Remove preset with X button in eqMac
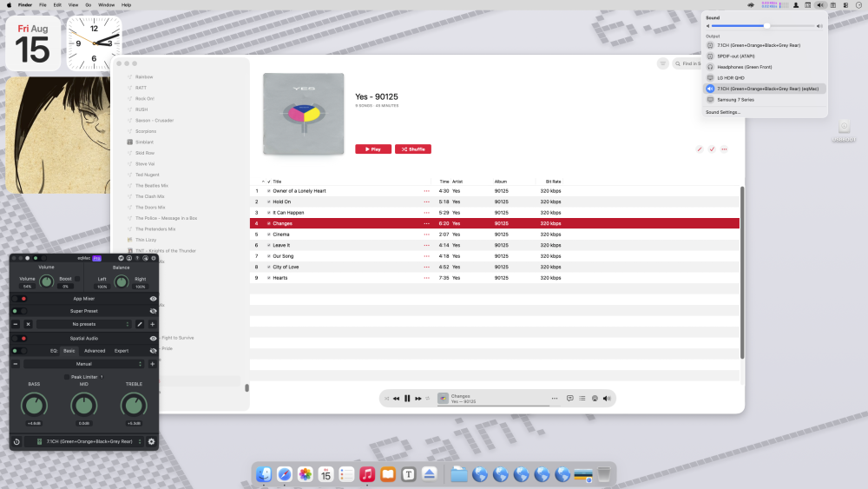 coord(29,324)
